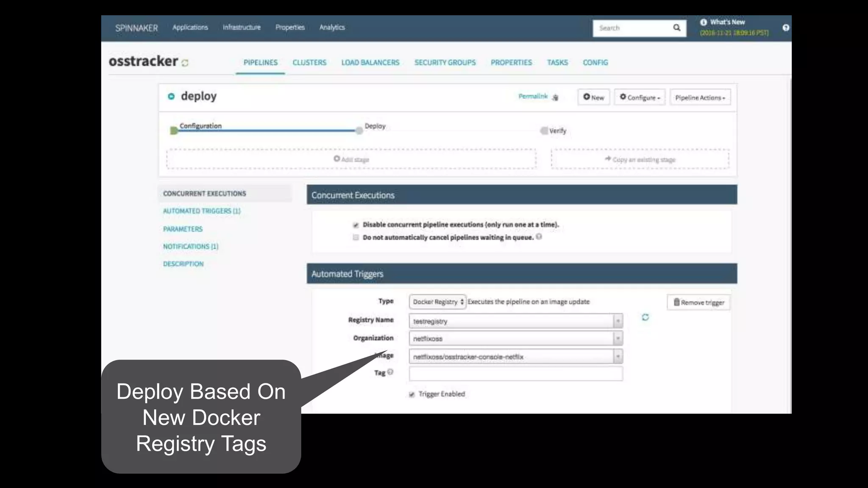868x488 pixels.
Task: Open Infrastructure in top navigation
Action: tap(242, 28)
